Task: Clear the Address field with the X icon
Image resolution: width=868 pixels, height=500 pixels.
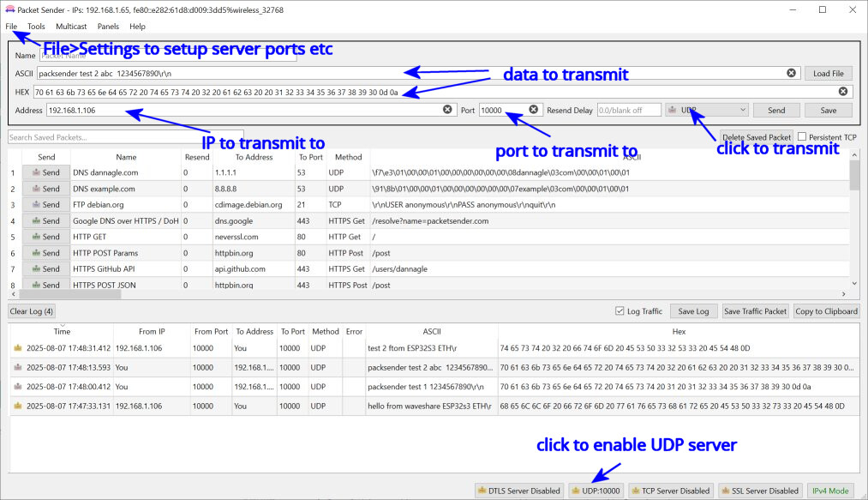Action: pyautogui.click(x=446, y=109)
